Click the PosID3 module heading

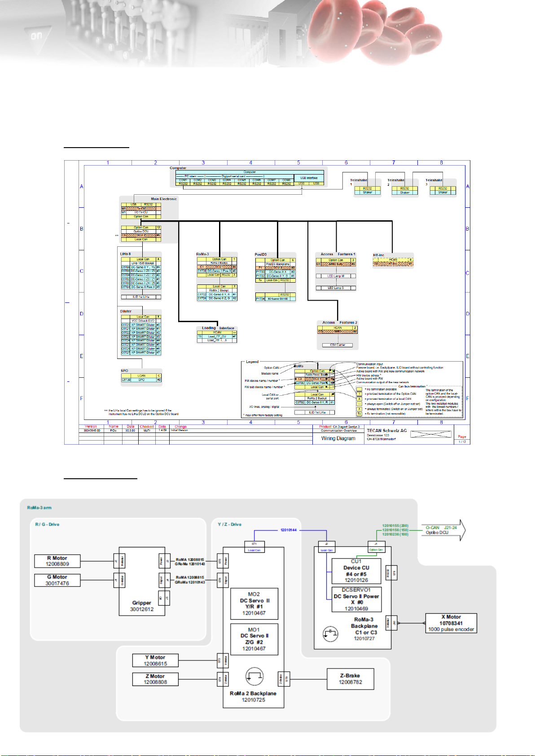click(x=261, y=254)
